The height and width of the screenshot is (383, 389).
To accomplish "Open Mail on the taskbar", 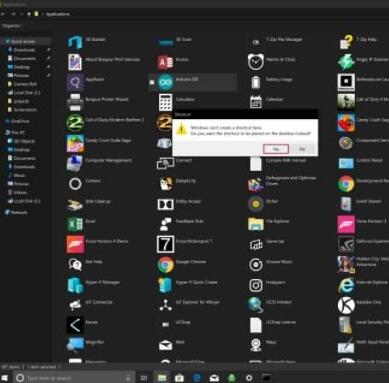I will [214, 378].
